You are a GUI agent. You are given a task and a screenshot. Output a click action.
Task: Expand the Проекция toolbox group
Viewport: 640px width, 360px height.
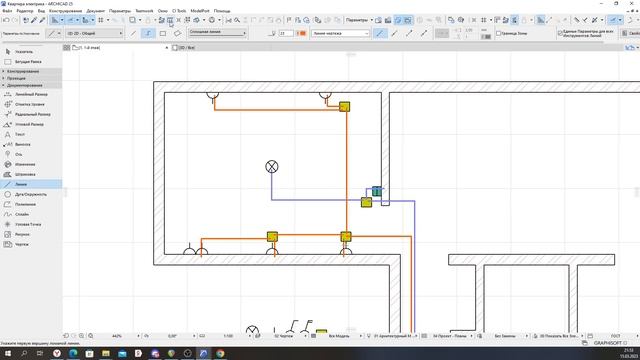pos(31,78)
